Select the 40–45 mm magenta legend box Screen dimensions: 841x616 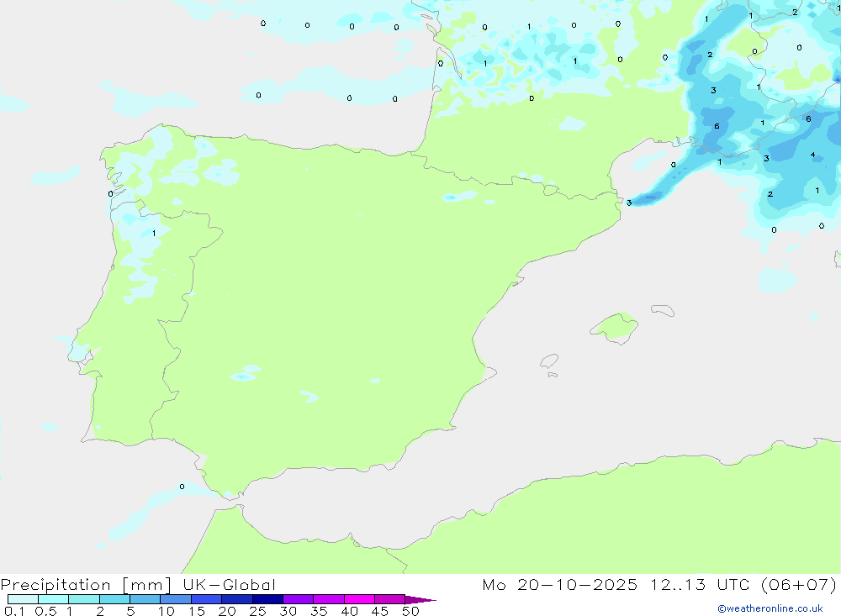click(359, 599)
